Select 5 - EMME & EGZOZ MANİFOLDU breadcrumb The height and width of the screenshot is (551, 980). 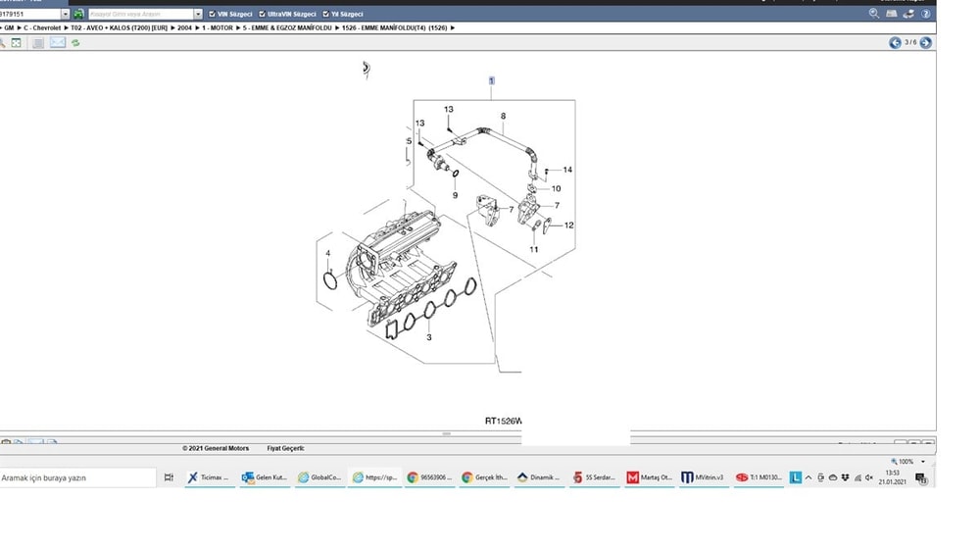click(x=287, y=27)
